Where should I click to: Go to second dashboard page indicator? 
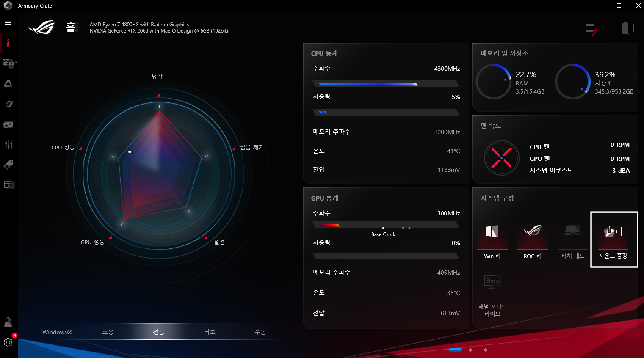tap(470, 350)
